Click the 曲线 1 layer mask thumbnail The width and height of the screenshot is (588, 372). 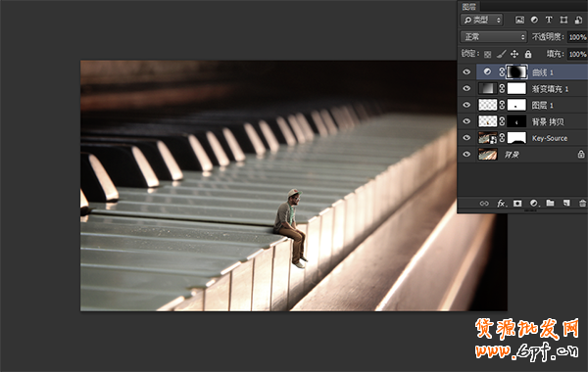coord(516,71)
